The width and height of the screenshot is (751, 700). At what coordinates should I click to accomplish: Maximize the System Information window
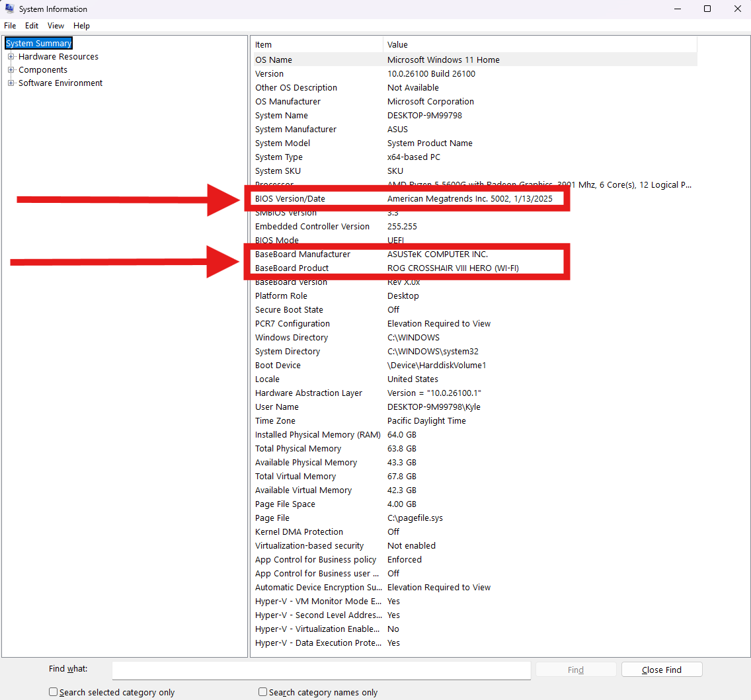point(707,9)
